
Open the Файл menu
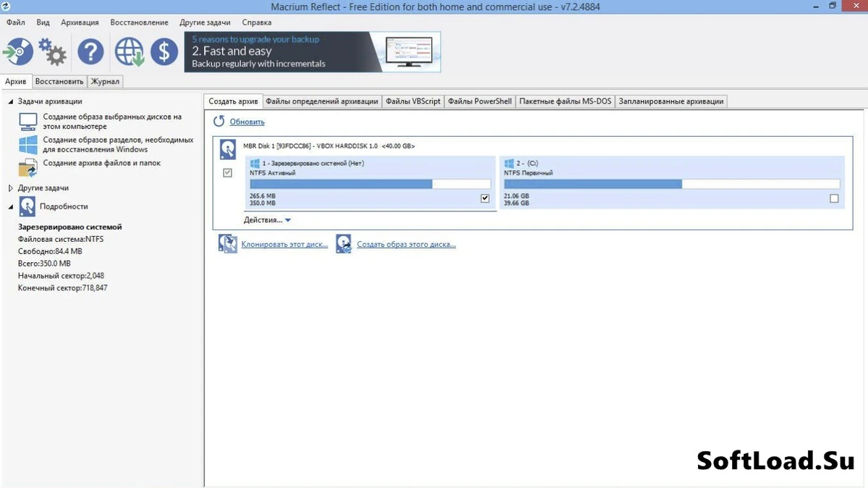(x=15, y=22)
